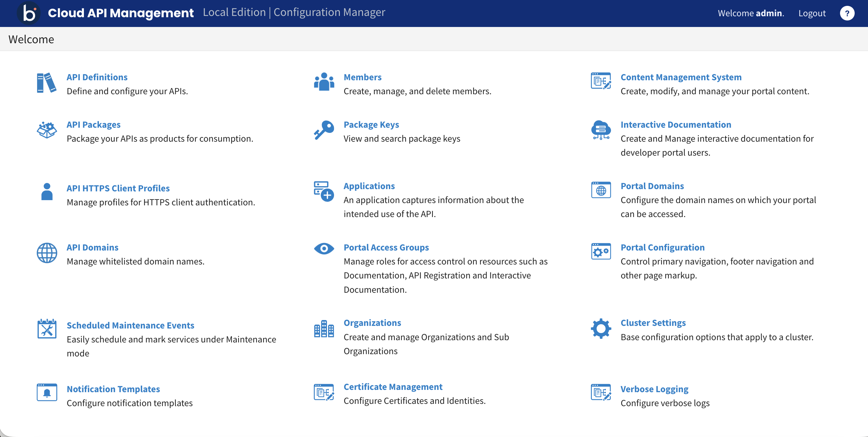Click the Organizations buildings icon
The height and width of the screenshot is (437, 868).
point(324,328)
